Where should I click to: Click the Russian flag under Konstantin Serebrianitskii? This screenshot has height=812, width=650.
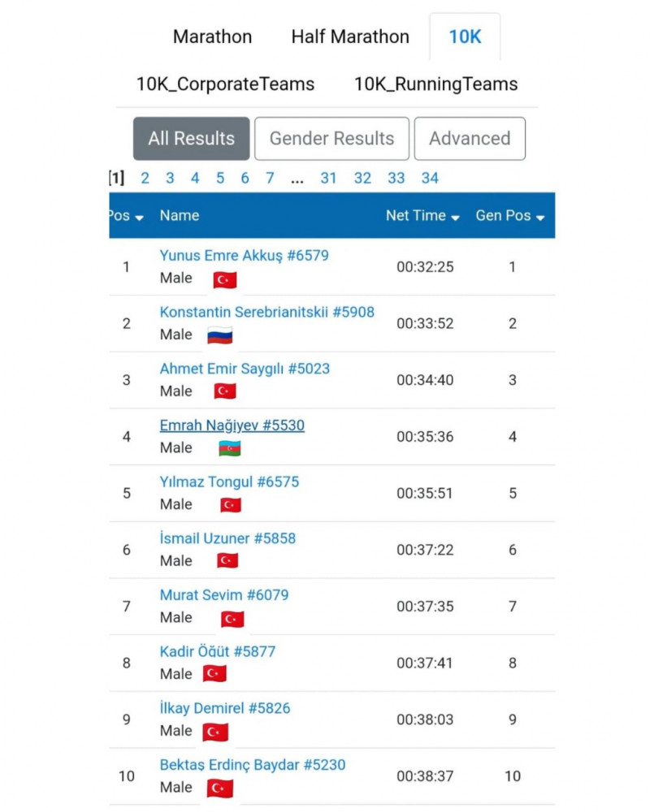pos(219,336)
